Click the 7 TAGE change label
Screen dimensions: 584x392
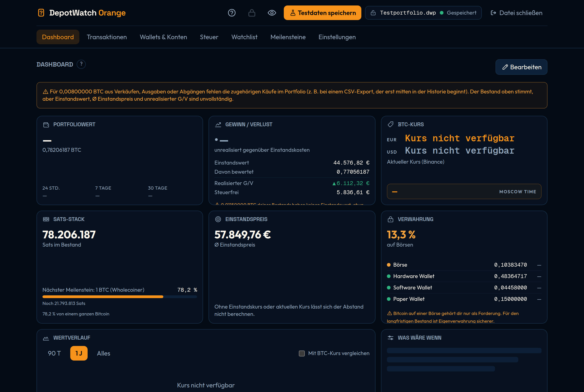coord(103,188)
